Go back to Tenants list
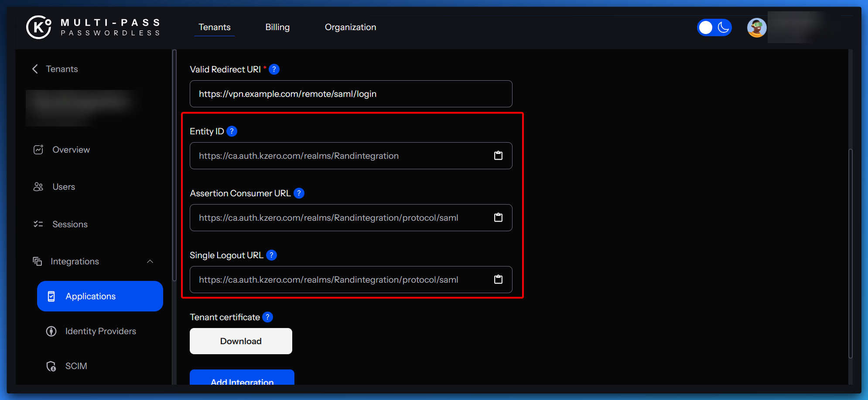The width and height of the screenshot is (868, 400). [55, 69]
